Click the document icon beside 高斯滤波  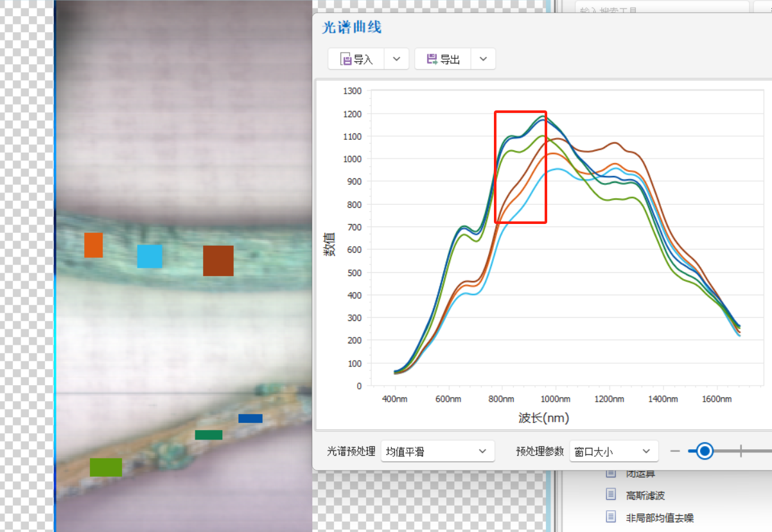pyautogui.click(x=611, y=495)
